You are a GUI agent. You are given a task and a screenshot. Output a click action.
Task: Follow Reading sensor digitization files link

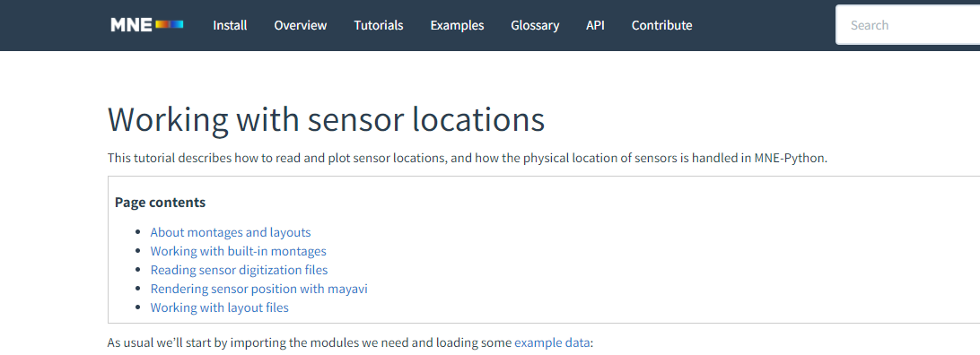point(240,270)
